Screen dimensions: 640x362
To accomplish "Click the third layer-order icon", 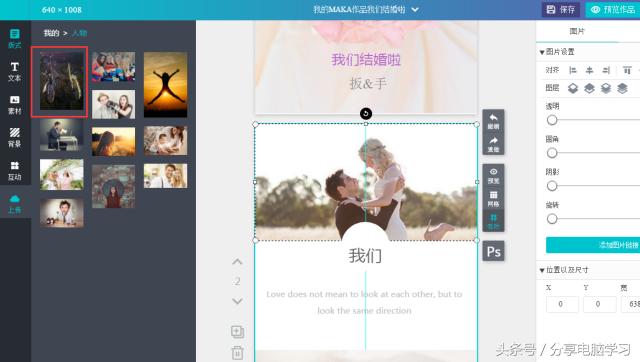I will click(606, 88).
